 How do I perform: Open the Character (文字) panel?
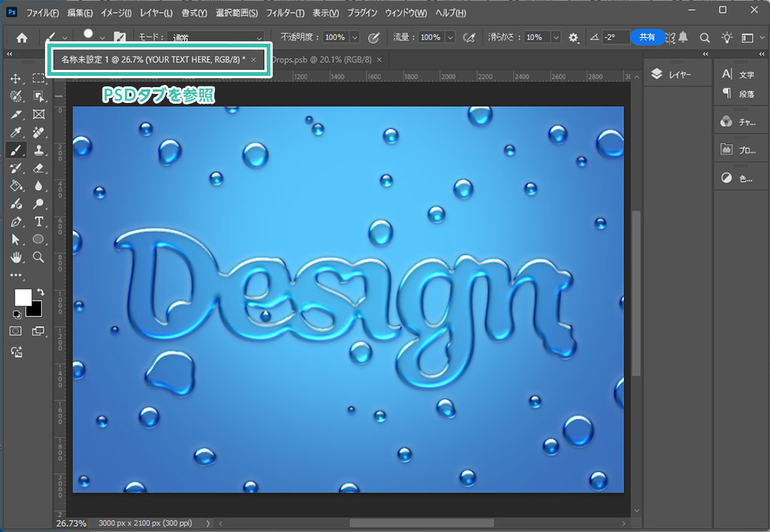(x=738, y=74)
